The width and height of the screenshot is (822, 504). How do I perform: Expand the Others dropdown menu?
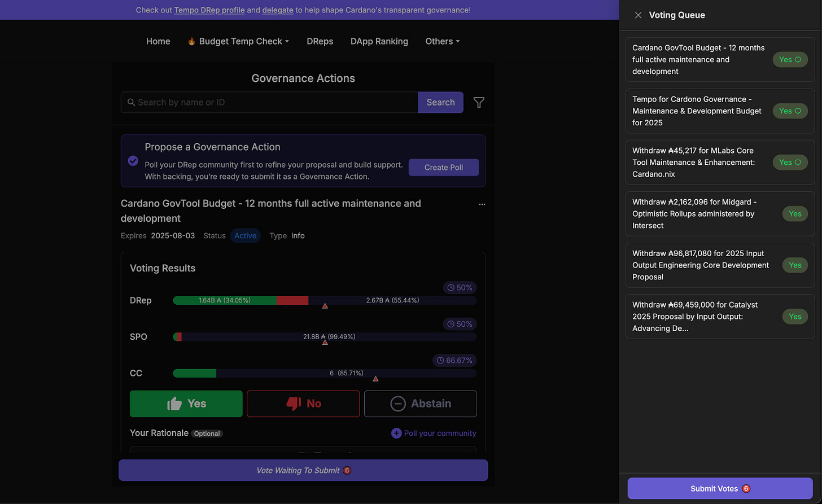click(x=443, y=41)
